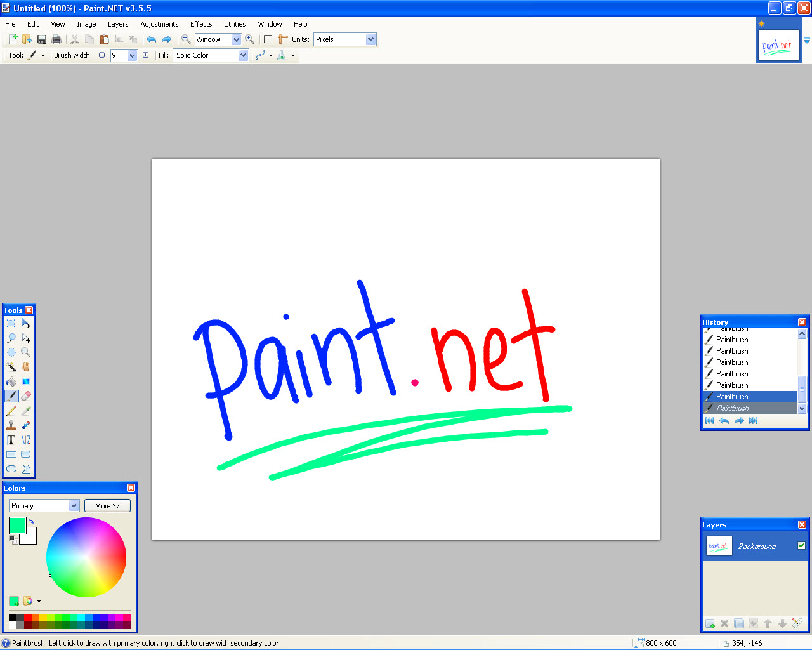
Task: Toggle the rulers display
Action: [283, 39]
